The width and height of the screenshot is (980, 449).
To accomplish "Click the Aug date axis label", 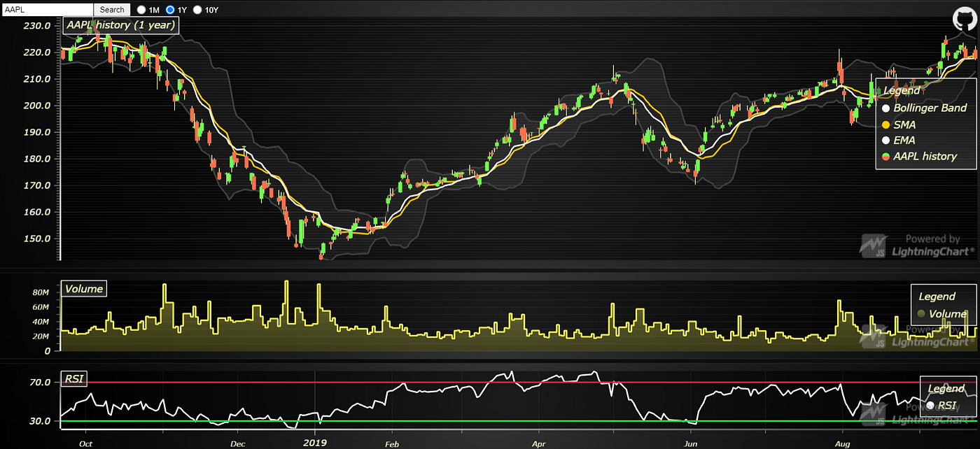I will (843, 443).
